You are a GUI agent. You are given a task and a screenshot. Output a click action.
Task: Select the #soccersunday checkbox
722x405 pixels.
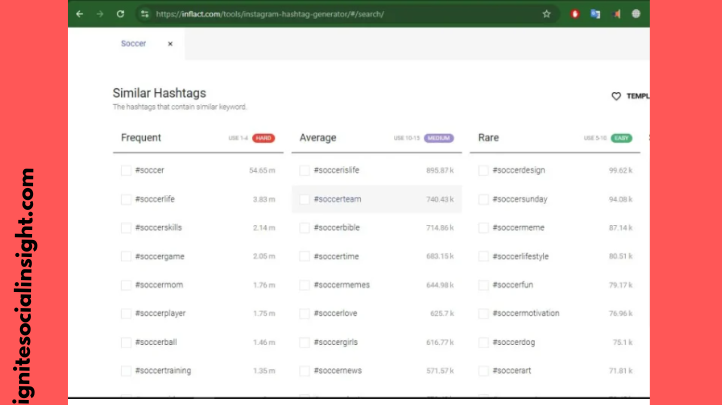[x=483, y=199]
